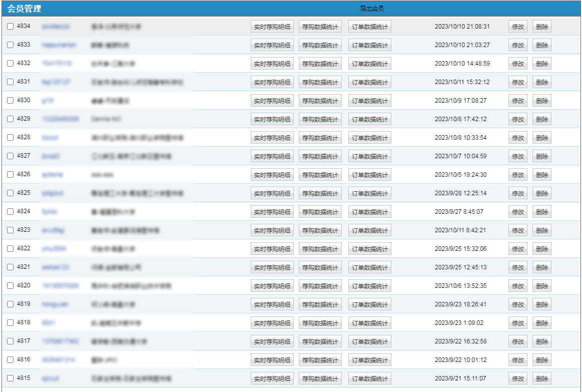This screenshot has height=392, width=582.
Task: Click 导出会员 export link in header
Action: pos(372,9)
